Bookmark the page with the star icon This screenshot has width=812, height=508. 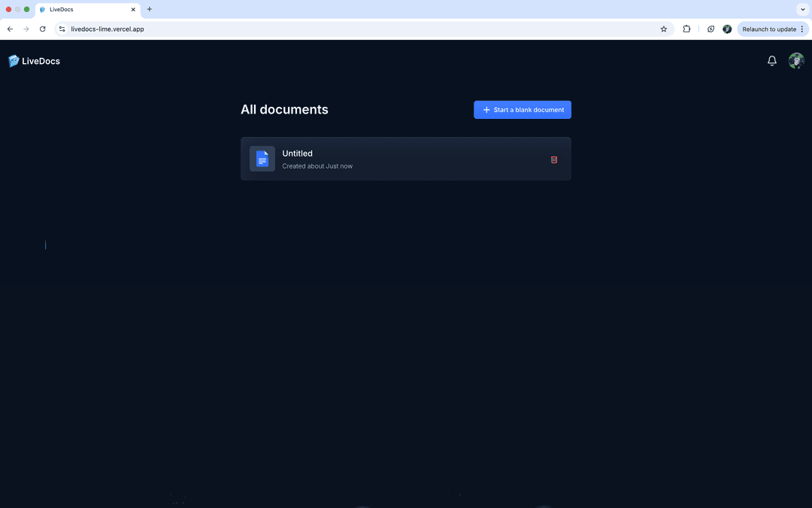663,29
